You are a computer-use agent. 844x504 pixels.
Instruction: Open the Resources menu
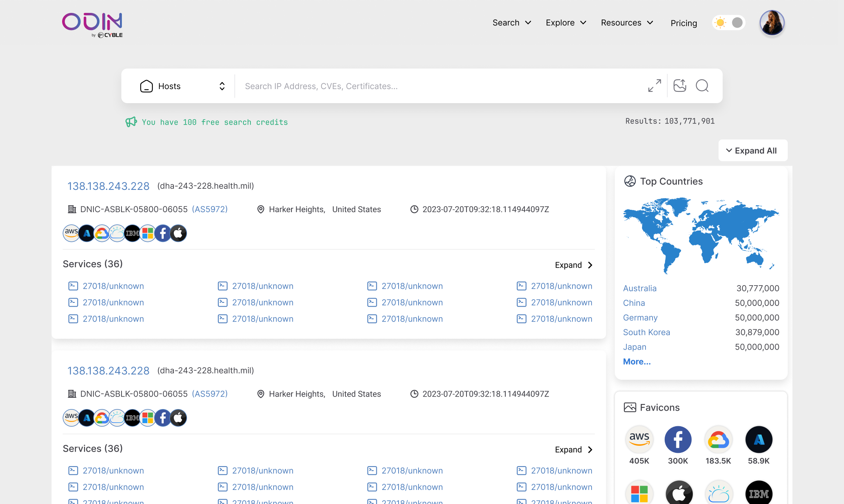pos(627,23)
